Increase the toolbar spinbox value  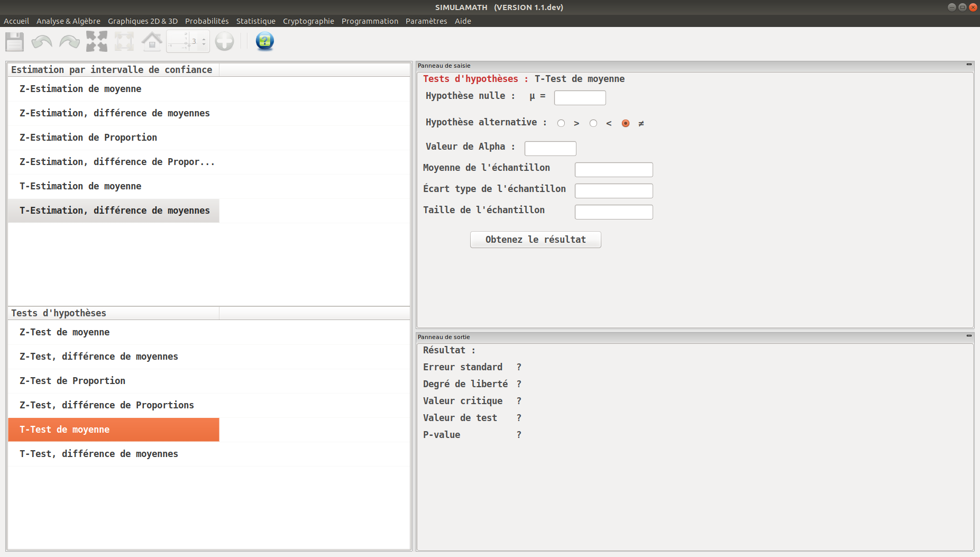[x=204, y=39]
